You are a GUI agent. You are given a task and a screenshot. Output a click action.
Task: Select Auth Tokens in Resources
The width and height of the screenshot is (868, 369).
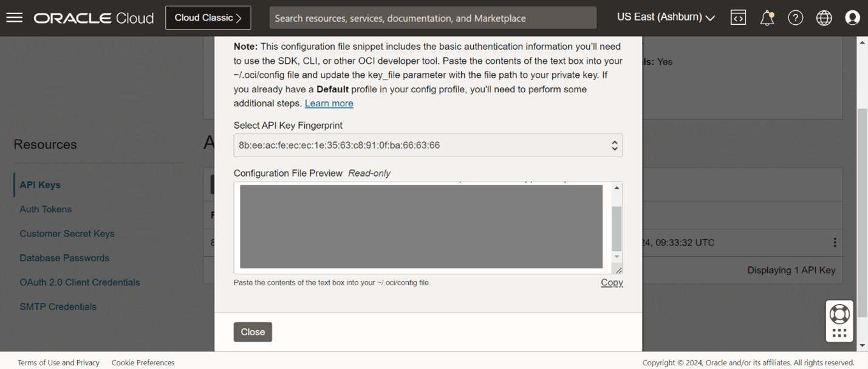[x=46, y=209]
